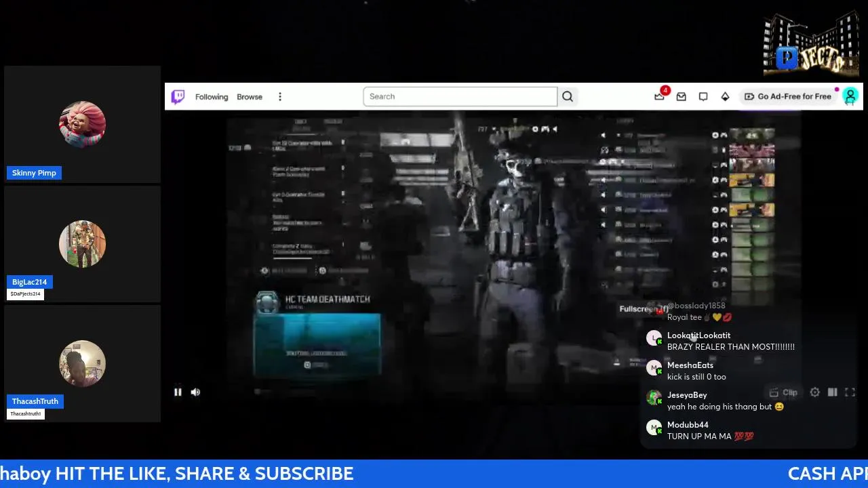This screenshot has width=868, height=488.
Task: Pause the Twitch stream player
Action: 178,392
